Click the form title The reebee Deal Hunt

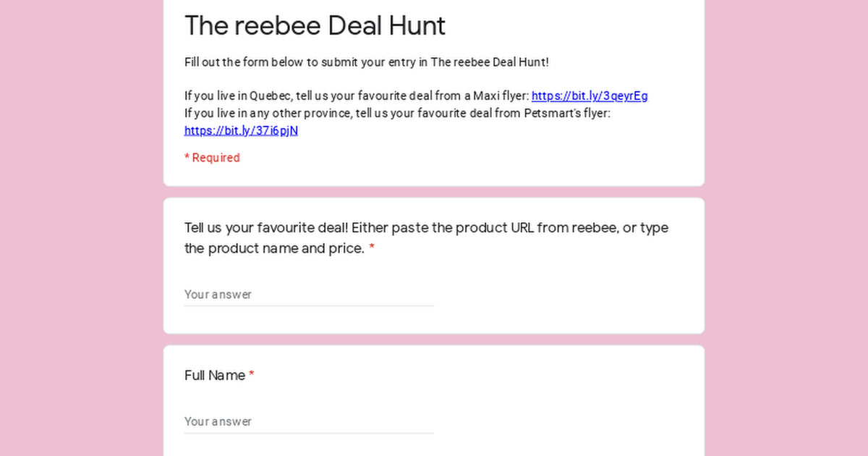coord(315,25)
